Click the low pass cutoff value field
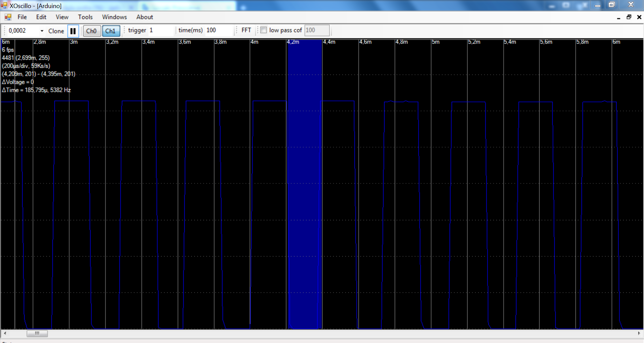The height and width of the screenshot is (343, 644). 317,30
